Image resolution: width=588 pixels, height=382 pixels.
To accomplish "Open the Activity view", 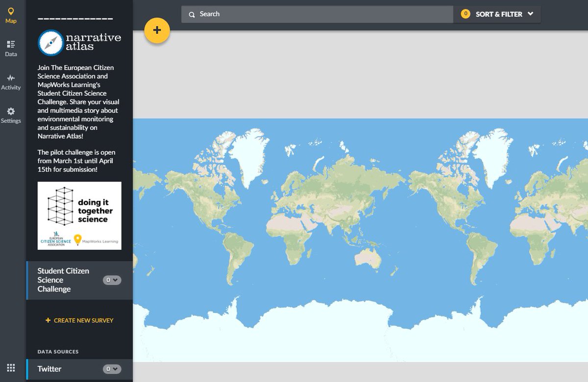I will [11, 82].
